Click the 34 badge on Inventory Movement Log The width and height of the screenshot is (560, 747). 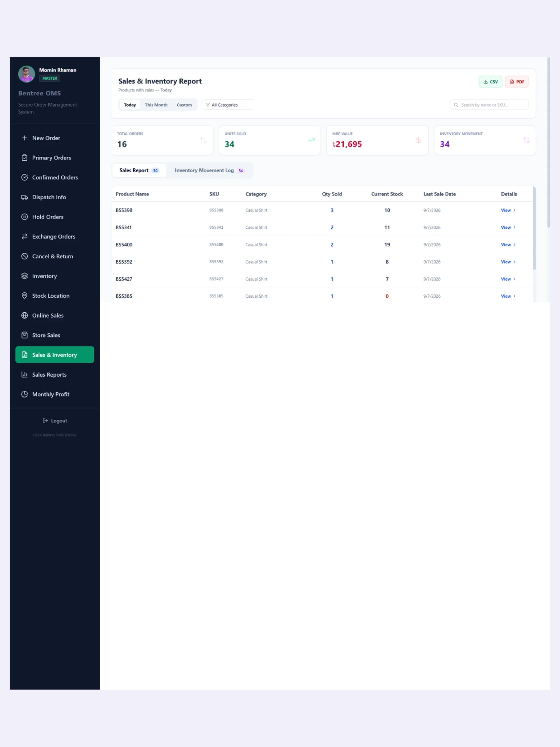coord(241,170)
